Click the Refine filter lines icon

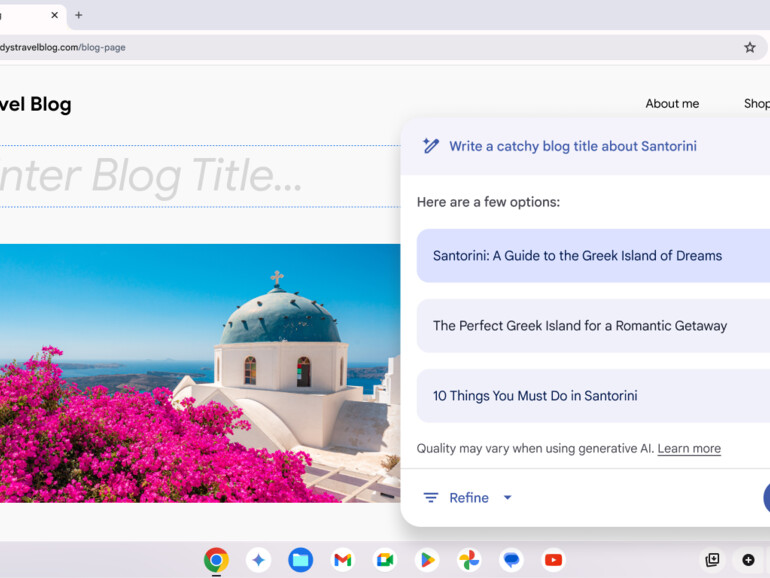coord(431,498)
